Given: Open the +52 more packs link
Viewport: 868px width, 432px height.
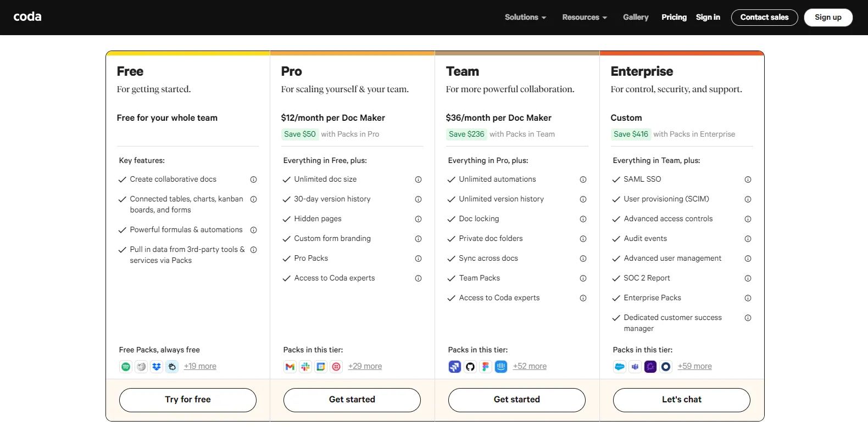Looking at the screenshot, I should 530,367.
